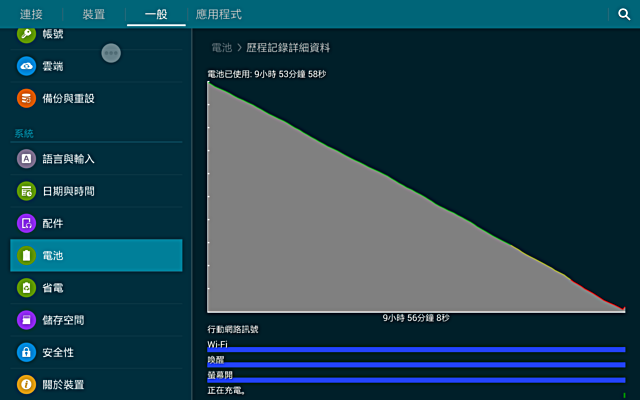Click the 正在充電 label

pos(226,391)
